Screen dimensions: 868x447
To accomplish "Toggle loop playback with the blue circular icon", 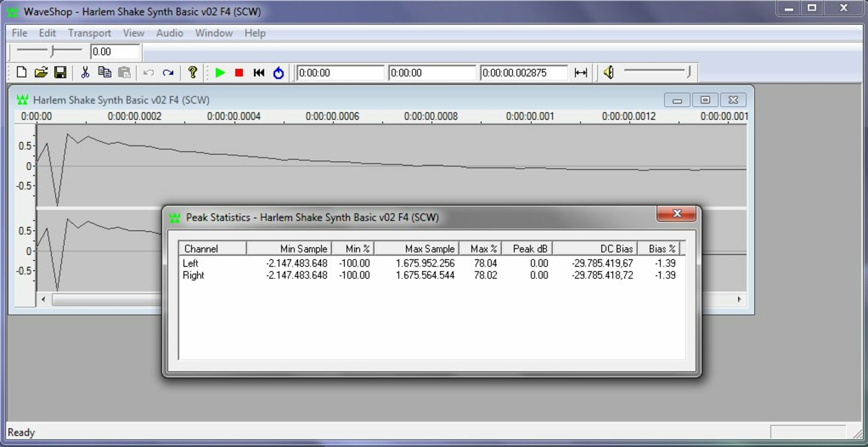I will [x=278, y=73].
